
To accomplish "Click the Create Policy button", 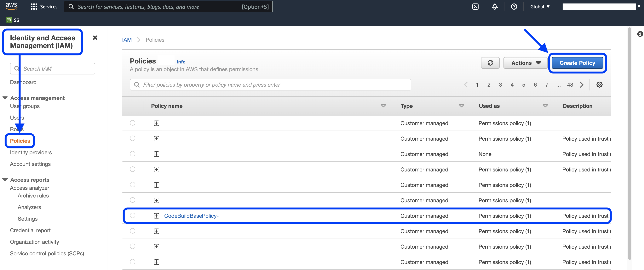I will [x=577, y=63].
